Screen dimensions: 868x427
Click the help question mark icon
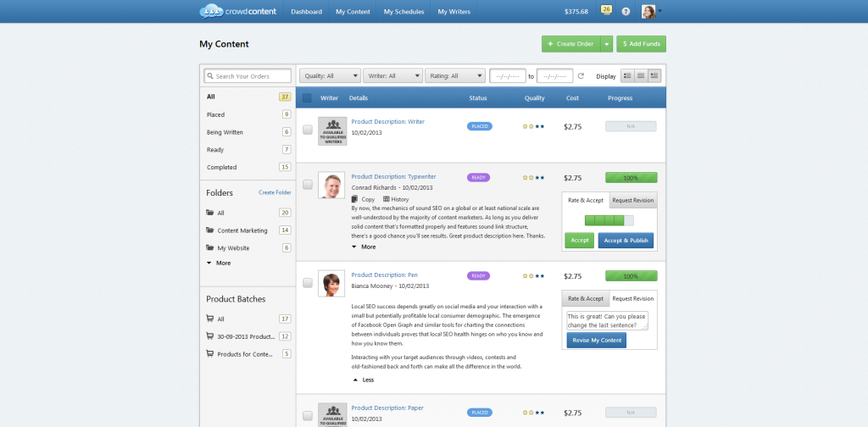coord(626,12)
